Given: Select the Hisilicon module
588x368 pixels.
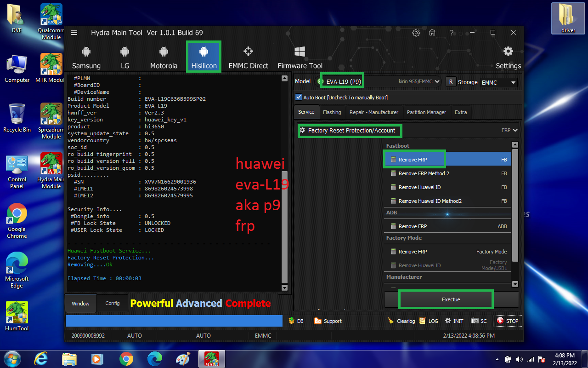Looking at the screenshot, I should pyautogui.click(x=204, y=57).
